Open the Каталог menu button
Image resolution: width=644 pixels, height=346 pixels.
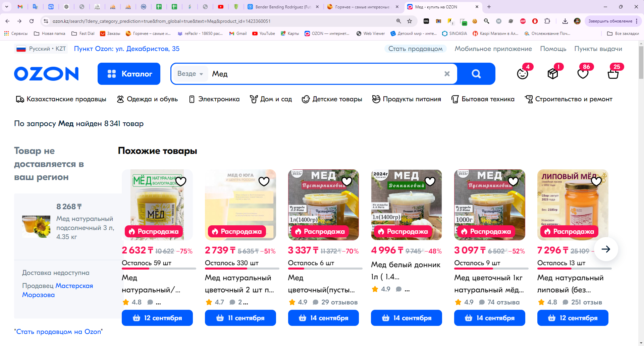click(129, 74)
